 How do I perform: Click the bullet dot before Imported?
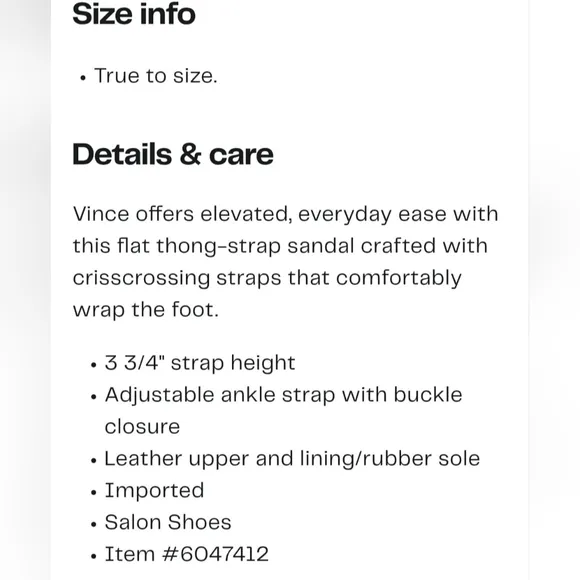coord(93,493)
